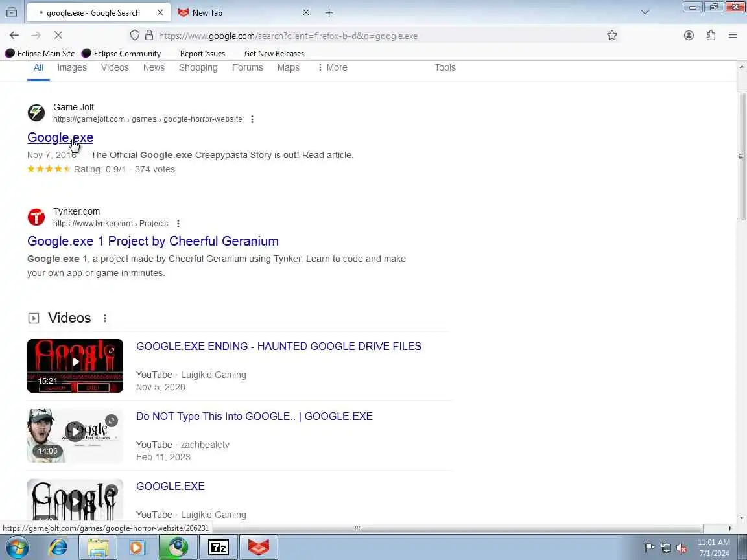The height and width of the screenshot is (560, 747).
Task: Click the Game Jolt site favicon
Action: click(36, 113)
